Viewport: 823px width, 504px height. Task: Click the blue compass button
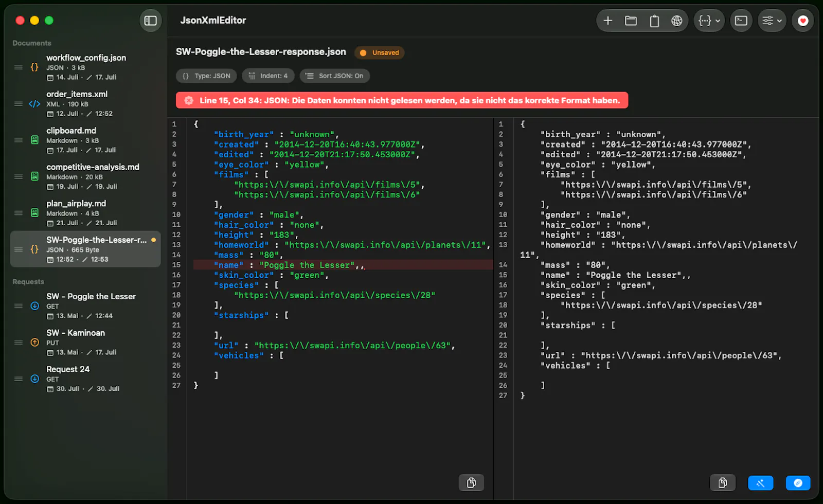tap(798, 483)
